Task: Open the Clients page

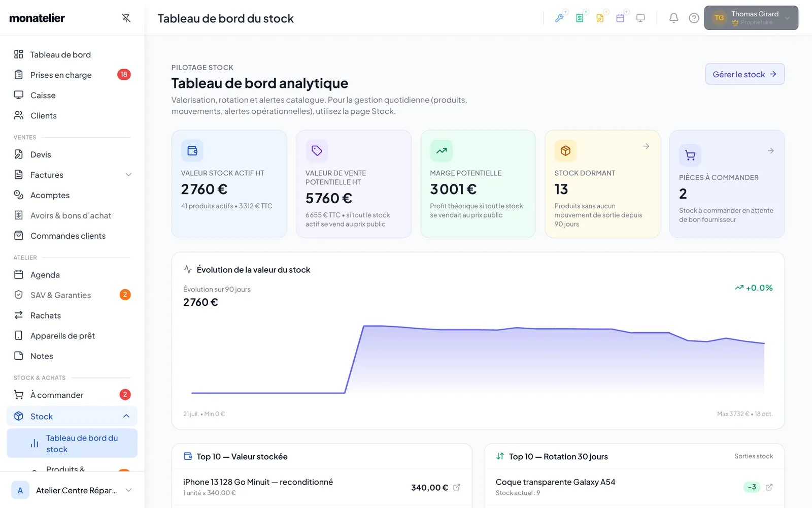Action: (x=72, y=115)
